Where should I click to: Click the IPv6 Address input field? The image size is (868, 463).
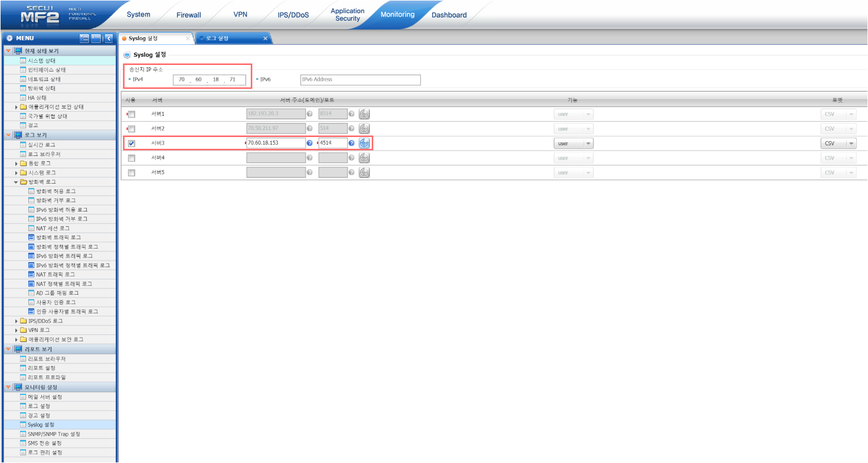pos(360,80)
